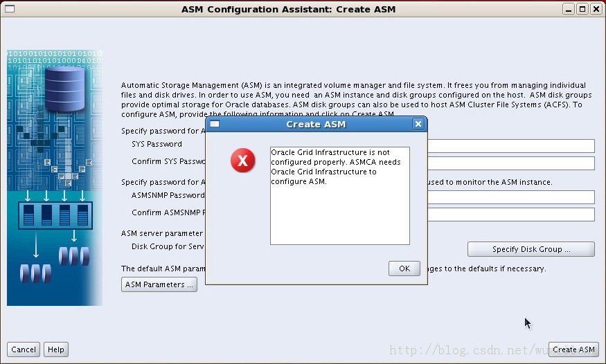Click the red error X icon
Viewport: 606px width, 364px height.
(242, 161)
